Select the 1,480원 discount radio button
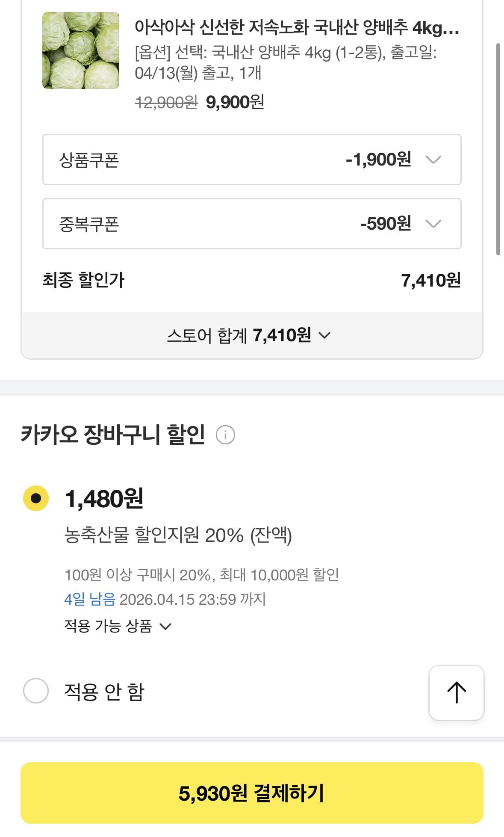This screenshot has height=837, width=504. pyautogui.click(x=36, y=498)
